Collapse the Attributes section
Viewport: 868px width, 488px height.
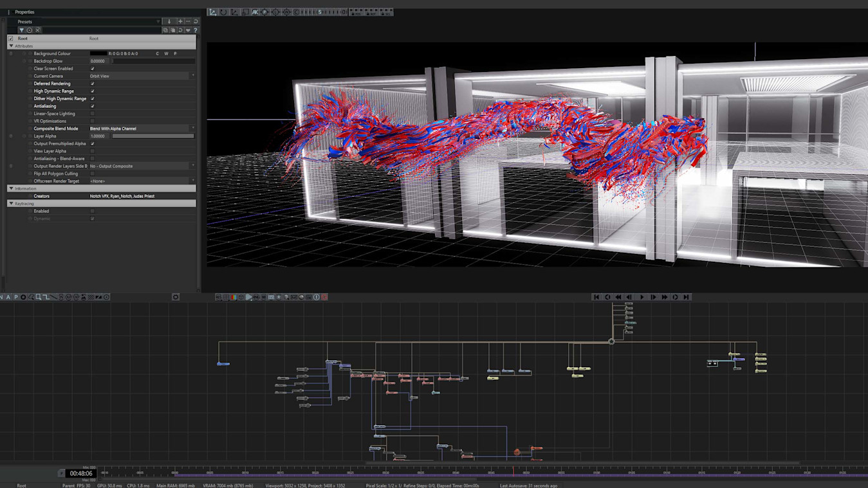(12, 46)
